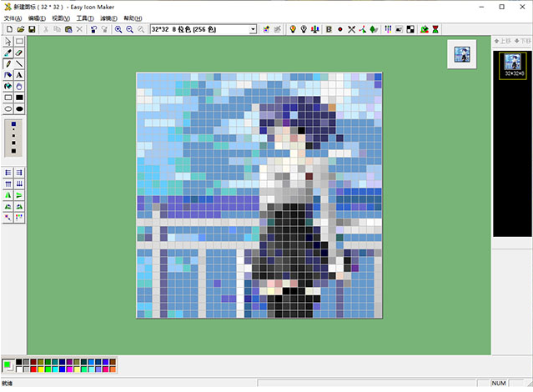This screenshot has height=392, width=533.
Task: Open the 帮助 (Help) menu
Action: (x=132, y=18)
